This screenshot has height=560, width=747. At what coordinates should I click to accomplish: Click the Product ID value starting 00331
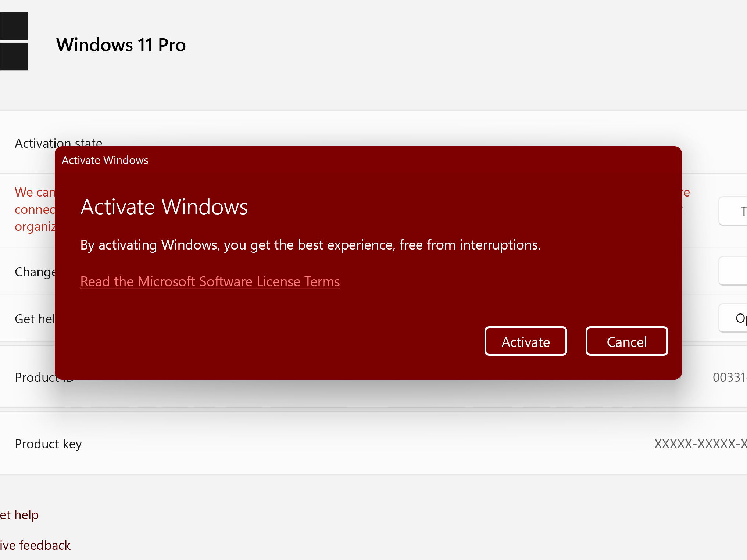click(x=729, y=377)
